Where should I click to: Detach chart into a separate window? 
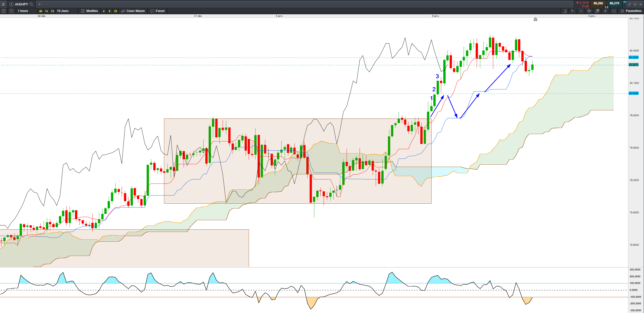pyautogui.click(x=635, y=4)
